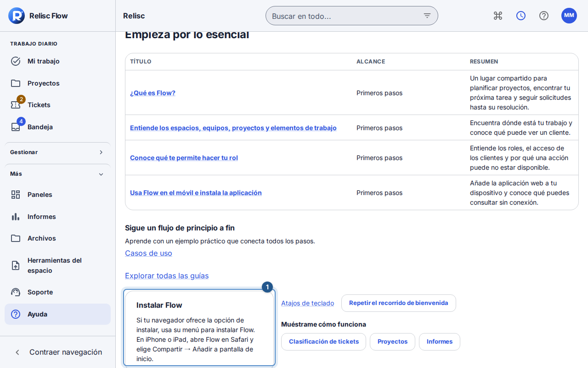Click the Tickets icon with badge 2
Screen dimensions: 588x368
(x=16, y=105)
